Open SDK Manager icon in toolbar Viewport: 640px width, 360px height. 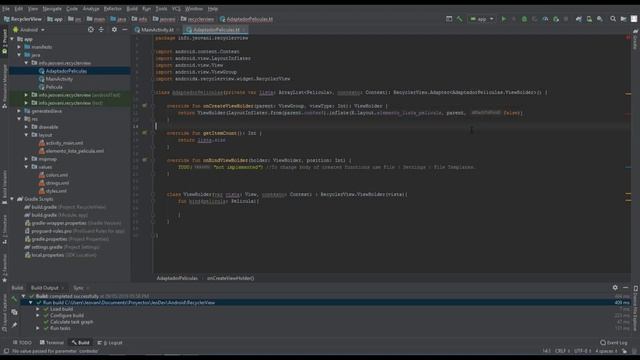point(600,19)
